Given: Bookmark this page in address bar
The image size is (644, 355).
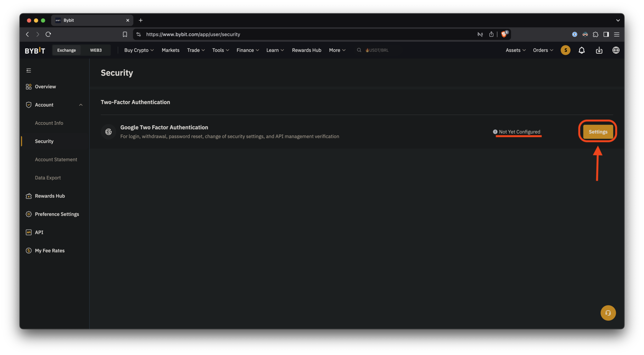Looking at the screenshot, I should pos(125,34).
